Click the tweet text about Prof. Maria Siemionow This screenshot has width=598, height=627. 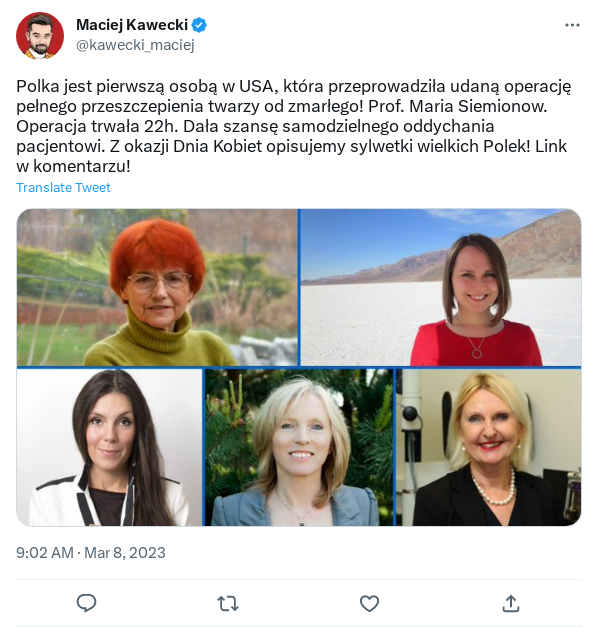pyautogui.click(x=294, y=126)
